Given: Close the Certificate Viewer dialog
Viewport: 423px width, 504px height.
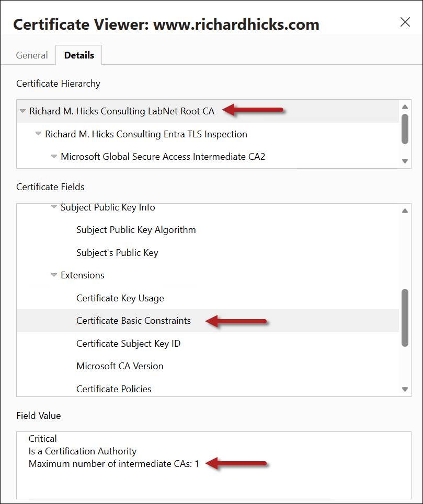Looking at the screenshot, I should coord(405,22).
